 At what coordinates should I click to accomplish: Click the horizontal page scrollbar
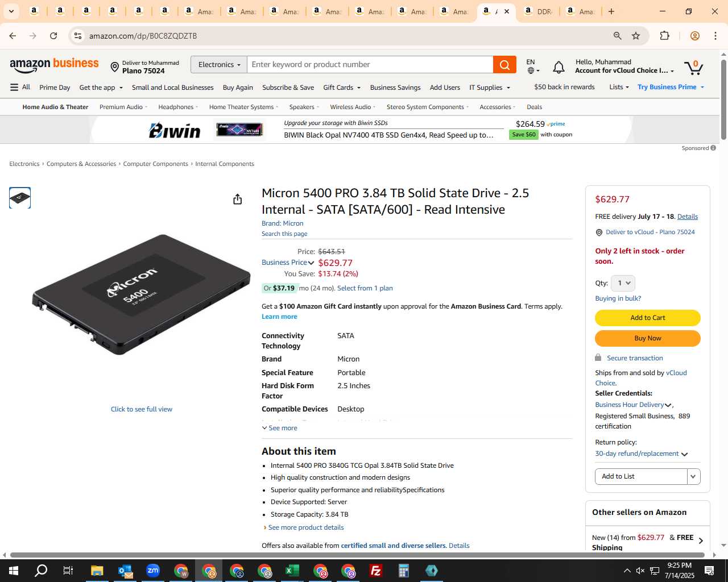(357, 555)
